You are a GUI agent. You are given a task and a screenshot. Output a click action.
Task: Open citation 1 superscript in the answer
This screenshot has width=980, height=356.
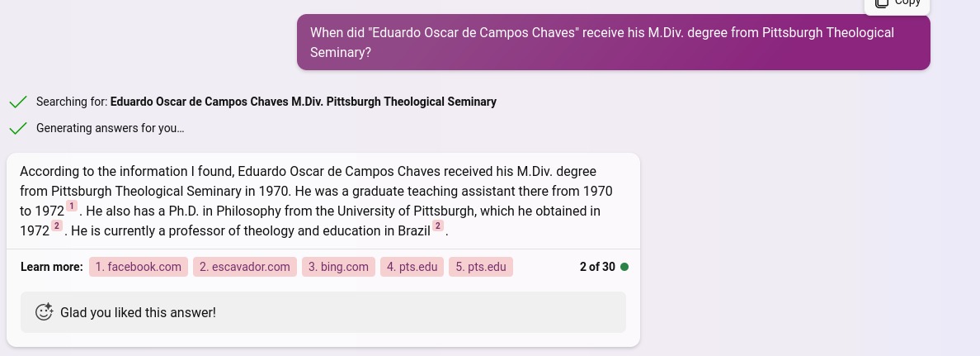tap(72, 206)
